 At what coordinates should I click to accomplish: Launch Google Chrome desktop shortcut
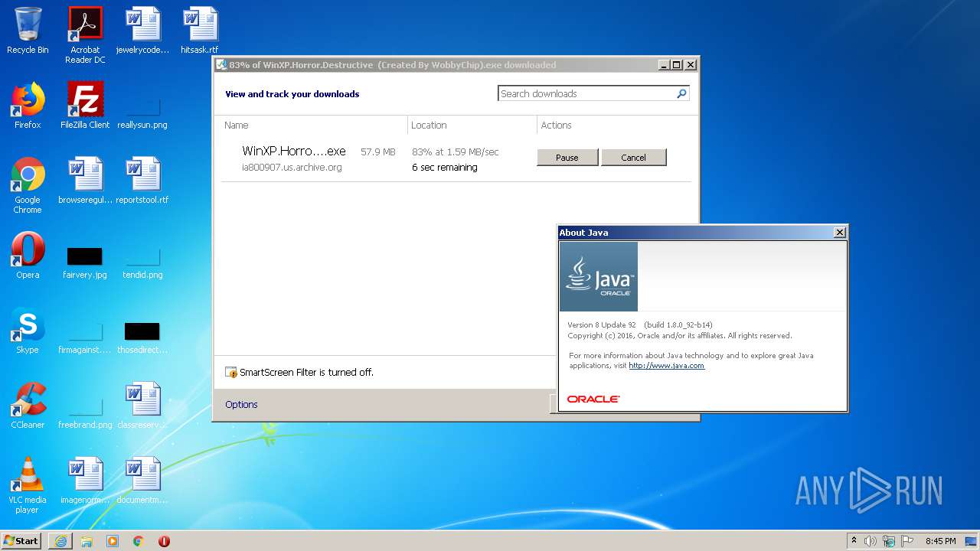[28, 185]
